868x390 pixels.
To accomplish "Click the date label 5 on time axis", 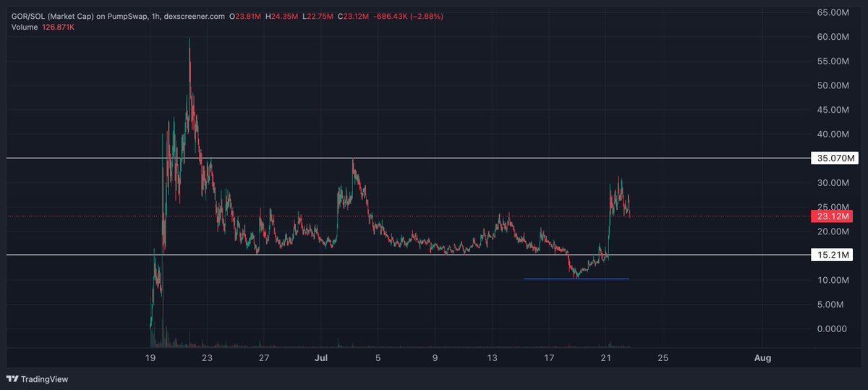I will 378,358.
